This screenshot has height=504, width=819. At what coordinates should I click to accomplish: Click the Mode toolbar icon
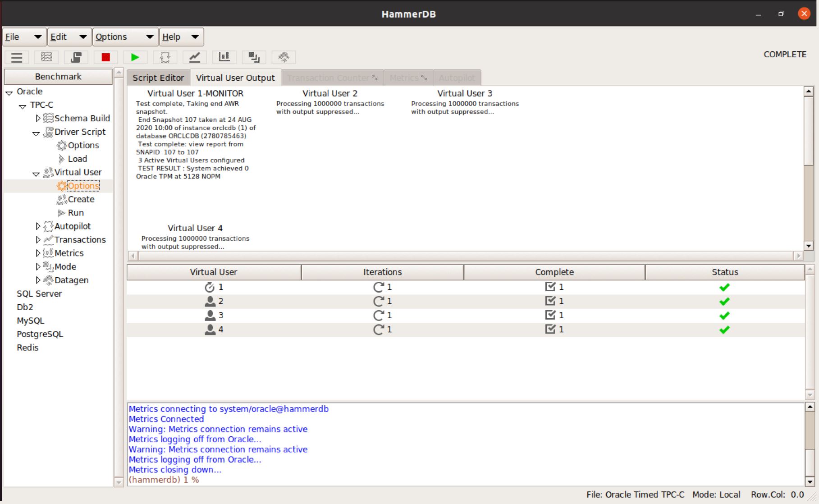[254, 57]
